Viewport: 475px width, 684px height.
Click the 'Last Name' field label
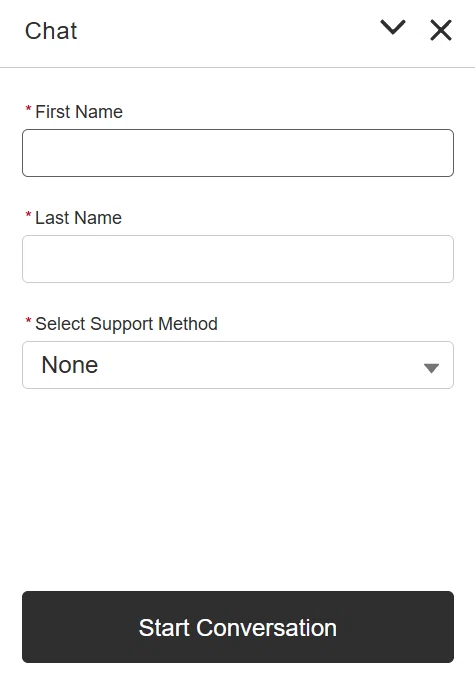(x=79, y=218)
